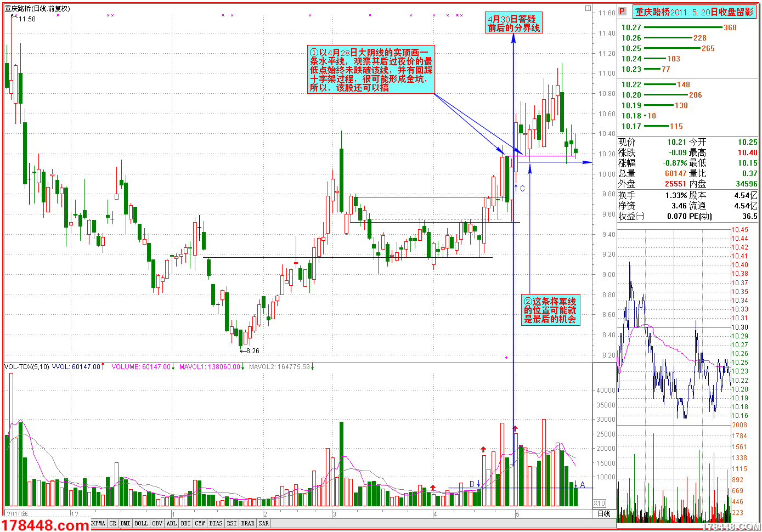Click the 日线 period tab
The width and height of the screenshot is (762, 532).
604,514
